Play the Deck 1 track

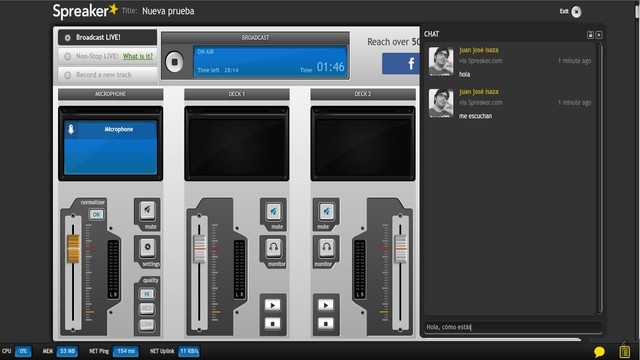point(273,305)
